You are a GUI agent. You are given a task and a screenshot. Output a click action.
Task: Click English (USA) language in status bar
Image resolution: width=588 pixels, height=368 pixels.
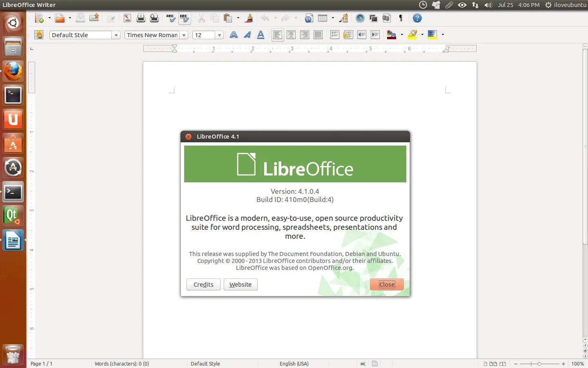tap(294, 364)
